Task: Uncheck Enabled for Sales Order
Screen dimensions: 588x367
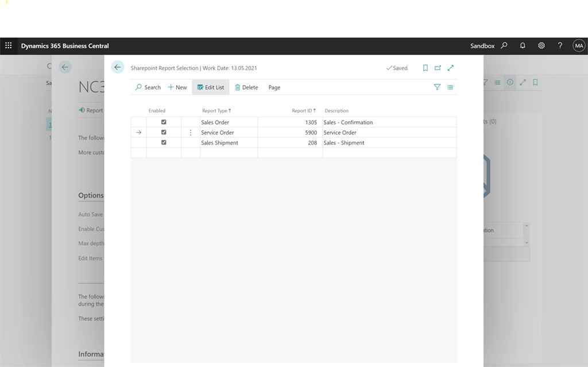Action: [164, 122]
